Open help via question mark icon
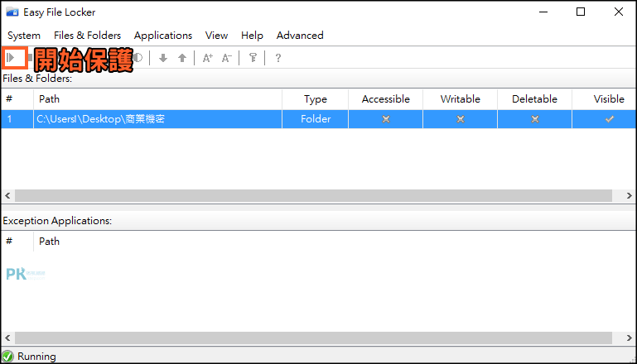Screen dimensions: 637x364 [277, 58]
